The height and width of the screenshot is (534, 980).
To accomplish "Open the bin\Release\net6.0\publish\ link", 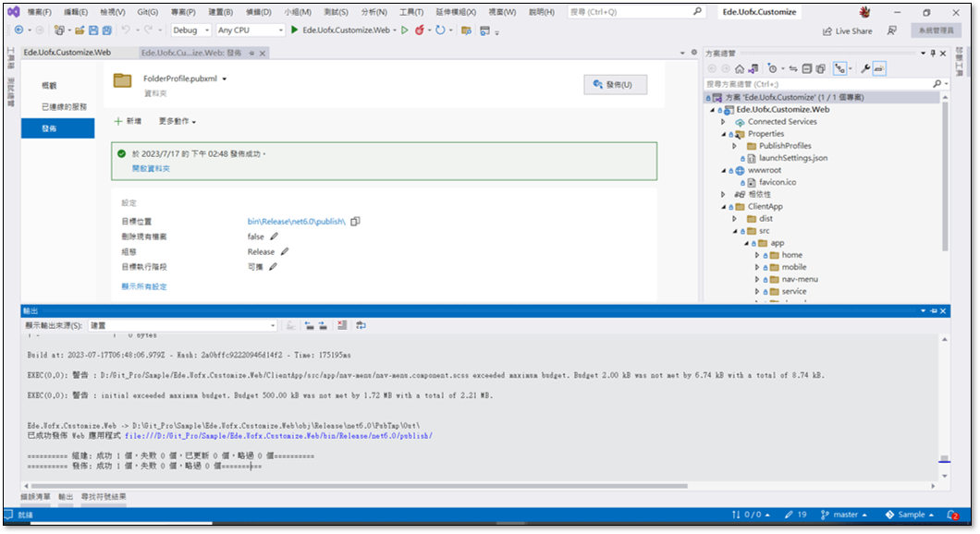I will coord(296,222).
